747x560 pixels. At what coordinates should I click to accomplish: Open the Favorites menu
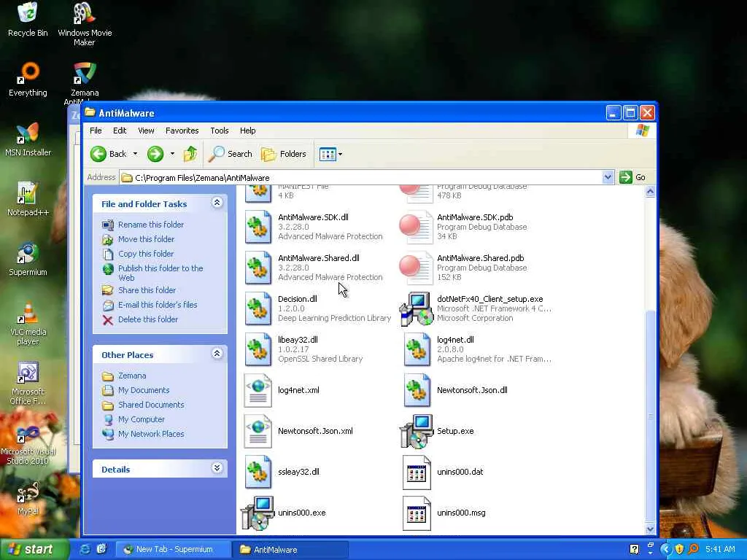(x=182, y=131)
